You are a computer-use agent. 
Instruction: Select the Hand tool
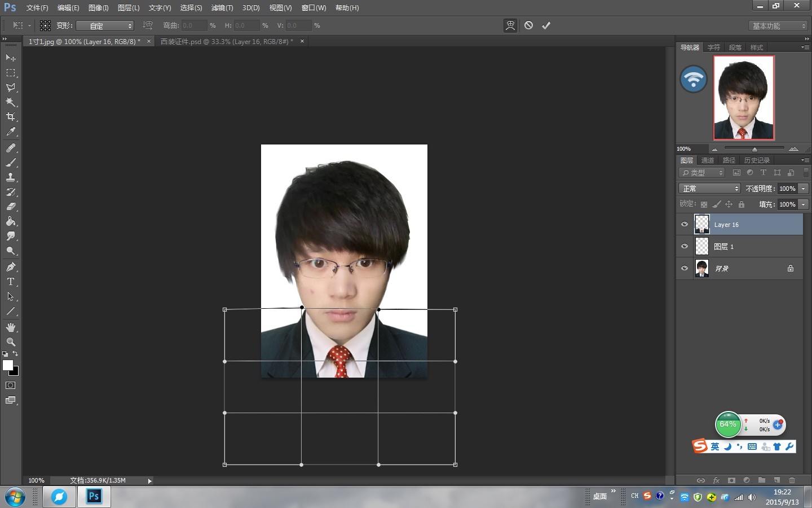[11, 327]
